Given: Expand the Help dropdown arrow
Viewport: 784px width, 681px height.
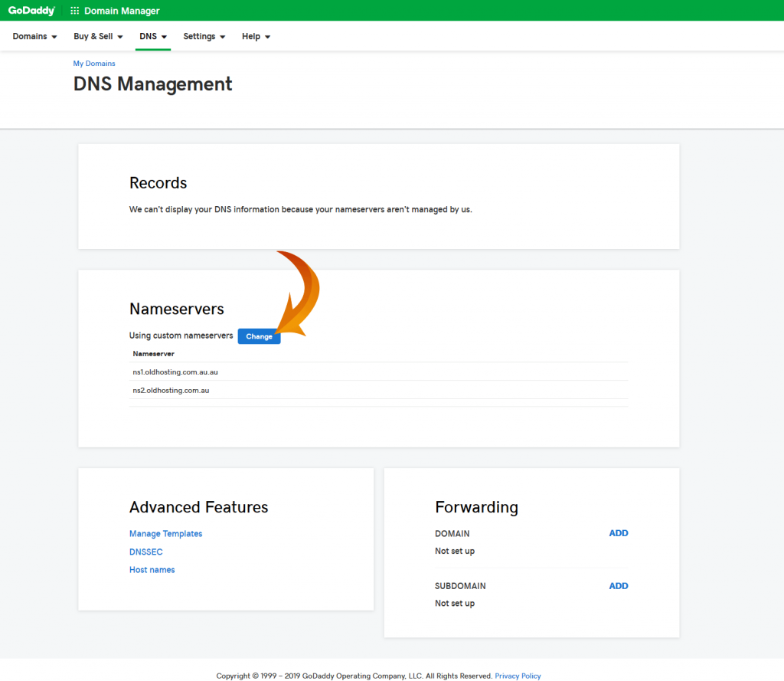Looking at the screenshot, I should (267, 37).
